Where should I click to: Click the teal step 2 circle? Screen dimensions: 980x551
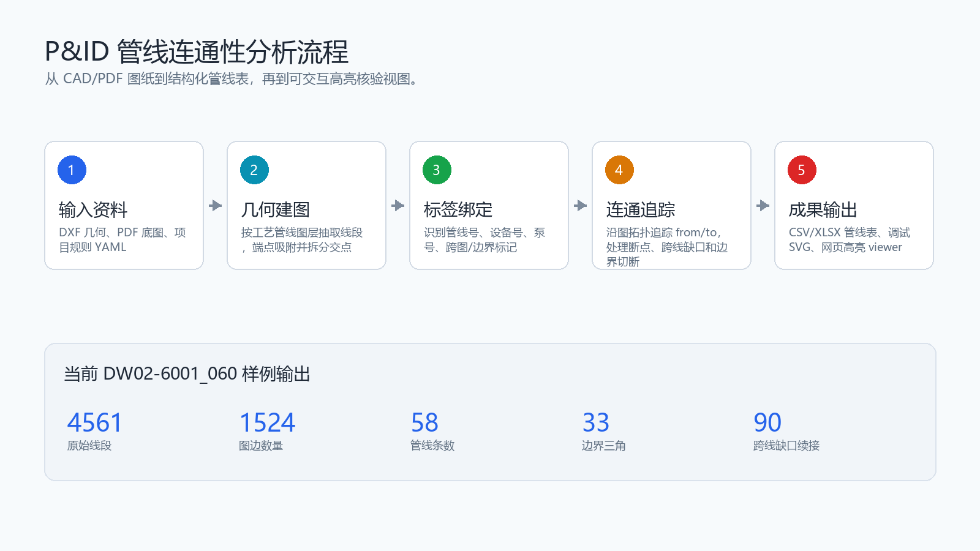(254, 170)
